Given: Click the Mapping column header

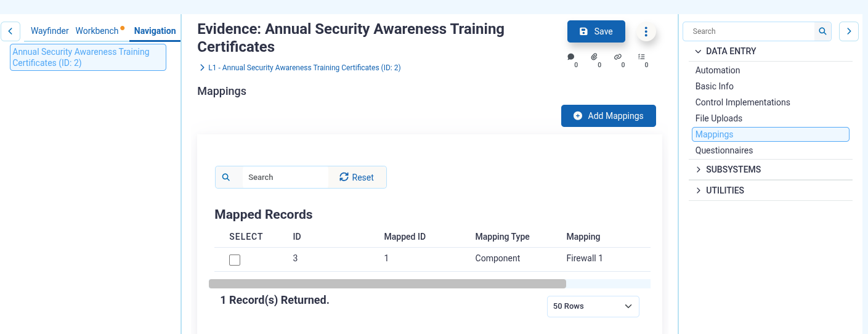Looking at the screenshot, I should click(x=583, y=237).
